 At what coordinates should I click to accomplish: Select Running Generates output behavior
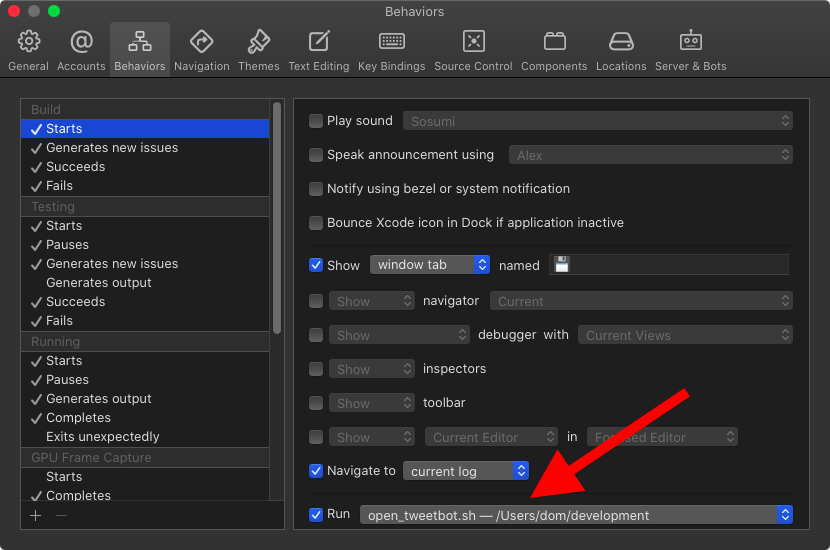pos(145,399)
